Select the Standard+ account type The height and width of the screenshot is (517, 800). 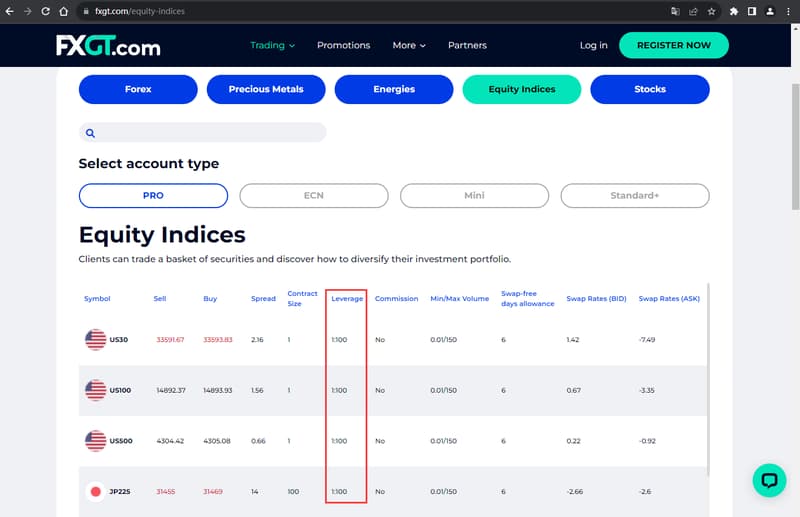[635, 196]
